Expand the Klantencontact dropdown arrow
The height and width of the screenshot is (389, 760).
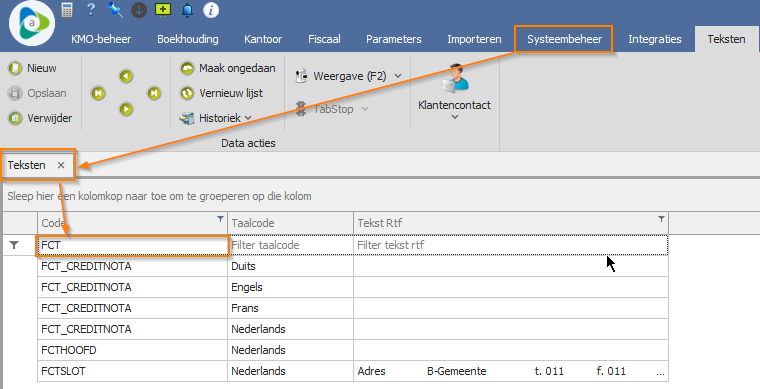pos(455,117)
